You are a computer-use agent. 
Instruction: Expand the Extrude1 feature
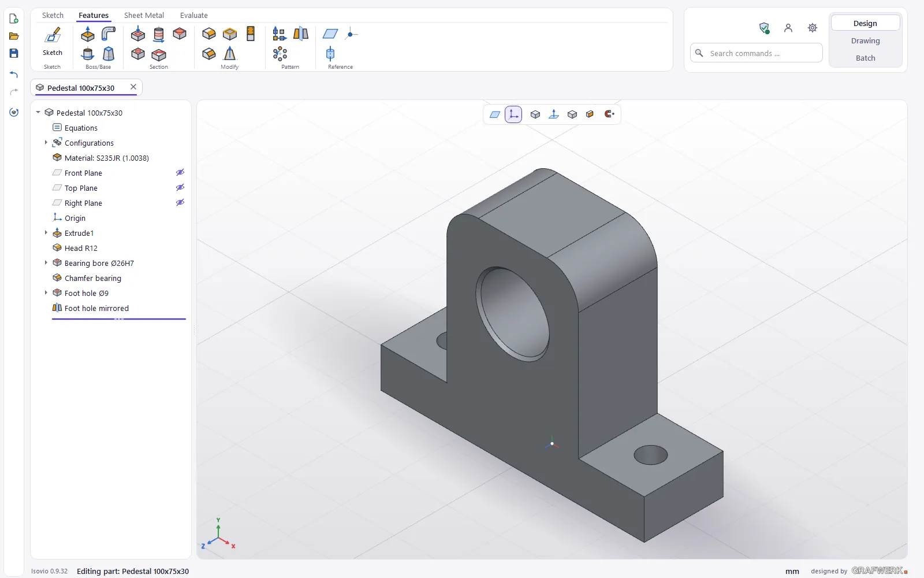pos(46,232)
